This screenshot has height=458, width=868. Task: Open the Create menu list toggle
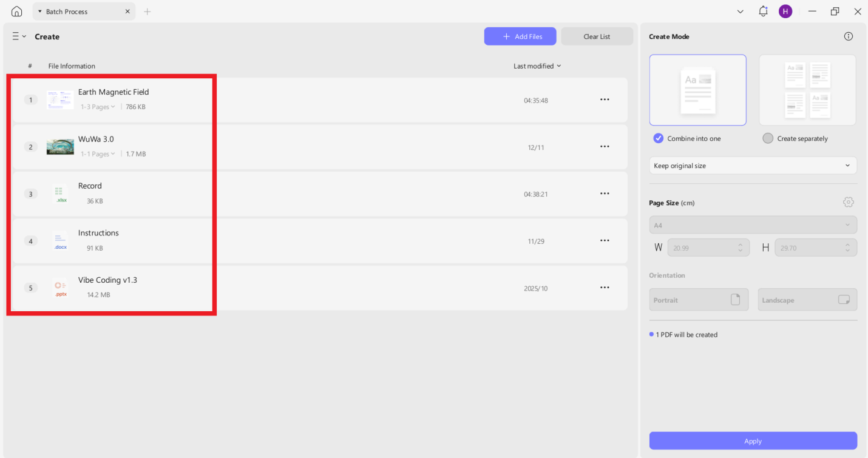tap(19, 36)
